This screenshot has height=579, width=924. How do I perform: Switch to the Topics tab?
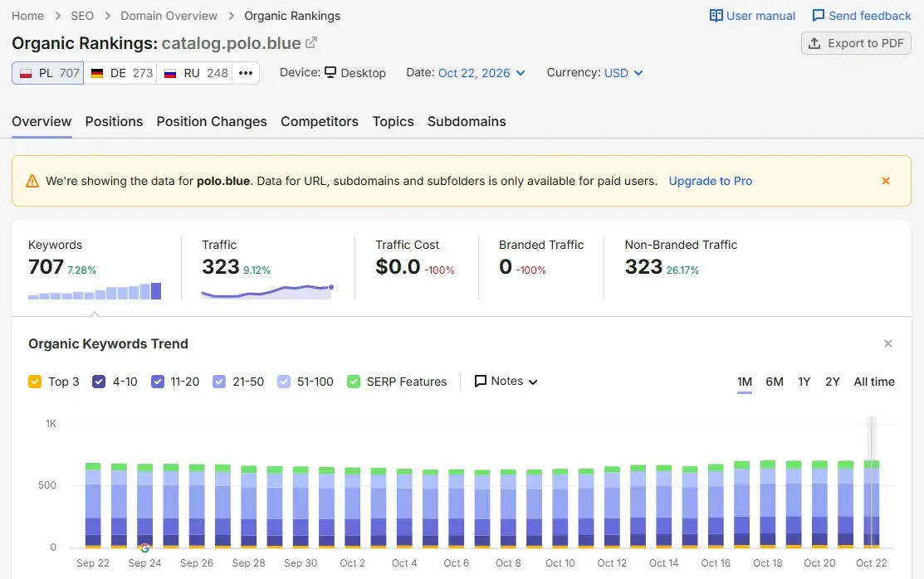[x=393, y=121]
